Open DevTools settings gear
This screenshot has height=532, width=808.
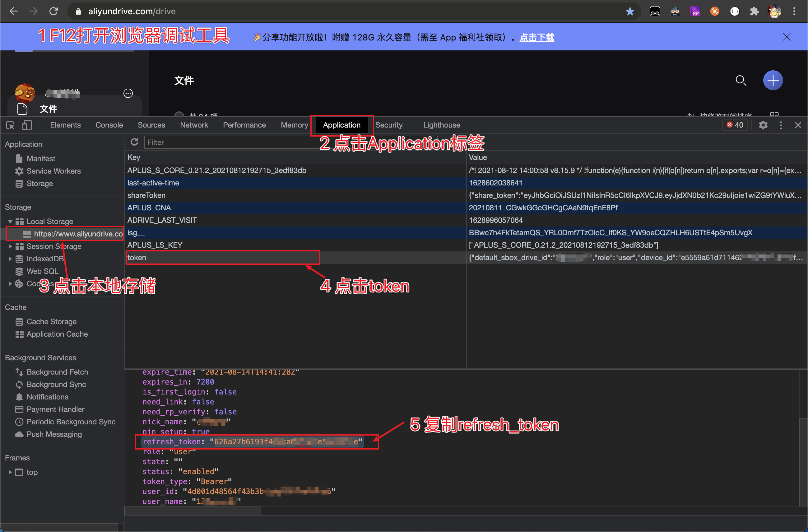[763, 125]
